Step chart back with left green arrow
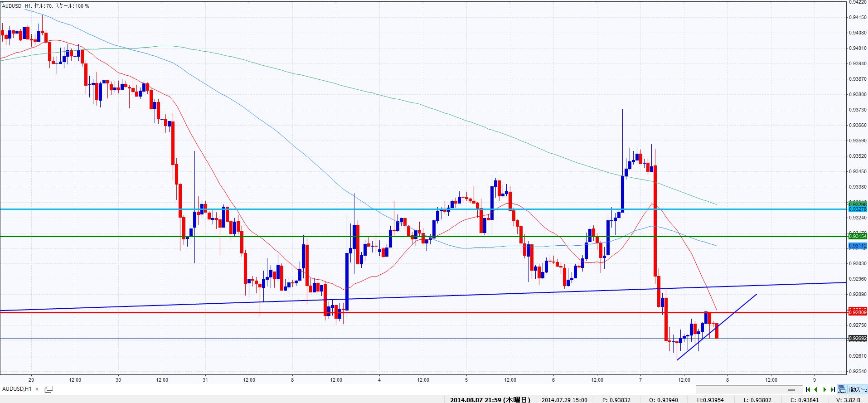This screenshot has width=868, height=403. [816, 389]
